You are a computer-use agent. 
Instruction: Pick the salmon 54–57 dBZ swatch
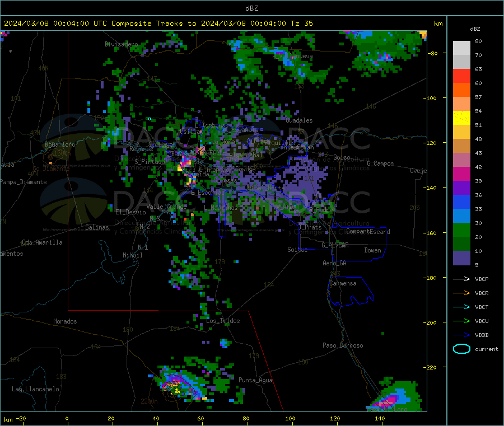[x=461, y=104]
